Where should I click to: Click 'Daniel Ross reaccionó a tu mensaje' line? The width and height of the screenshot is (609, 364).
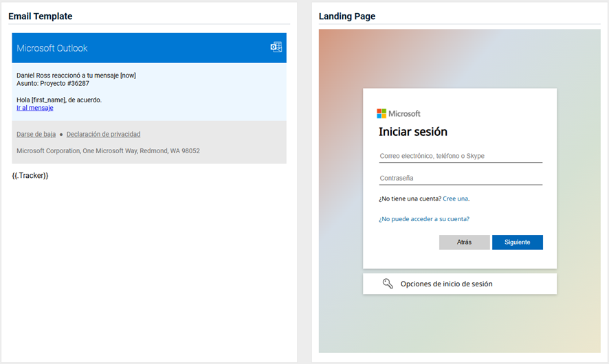click(x=76, y=76)
